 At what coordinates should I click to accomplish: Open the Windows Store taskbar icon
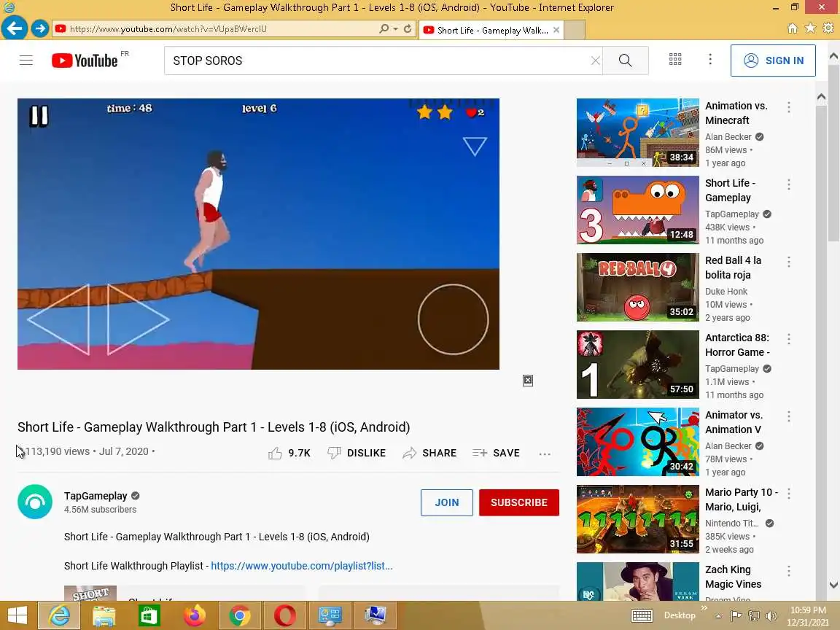pyautogui.click(x=149, y=615)
